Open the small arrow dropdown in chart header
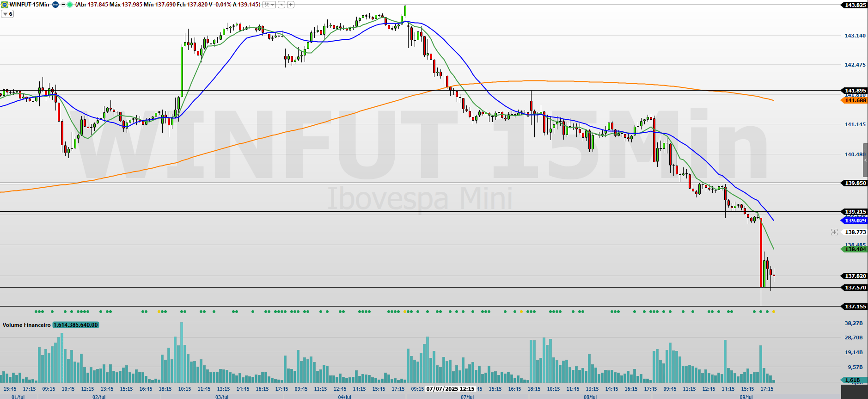This screenshot has height=399, width=868. click(x=281, y=5)
